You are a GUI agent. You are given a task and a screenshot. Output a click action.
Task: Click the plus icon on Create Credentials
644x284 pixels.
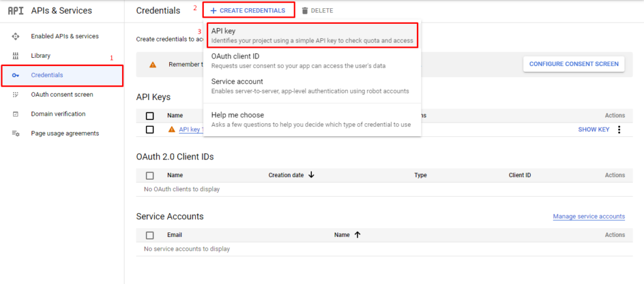click(213, 11)
